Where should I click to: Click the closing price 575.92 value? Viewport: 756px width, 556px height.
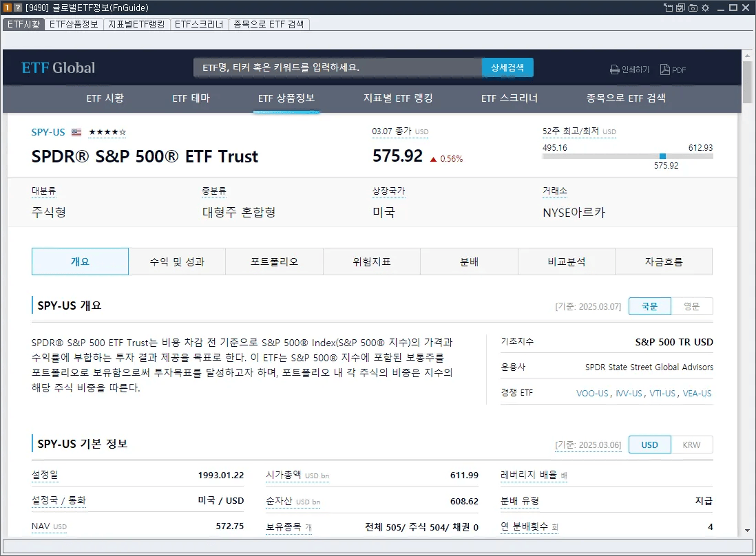398,156
